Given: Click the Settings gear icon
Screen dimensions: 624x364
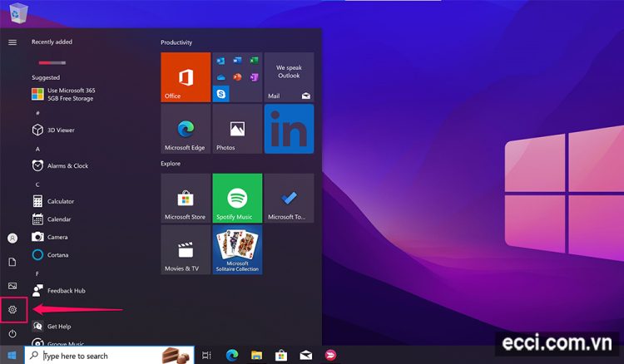Looking at the screenshot, I should click(x=12, y=309).
